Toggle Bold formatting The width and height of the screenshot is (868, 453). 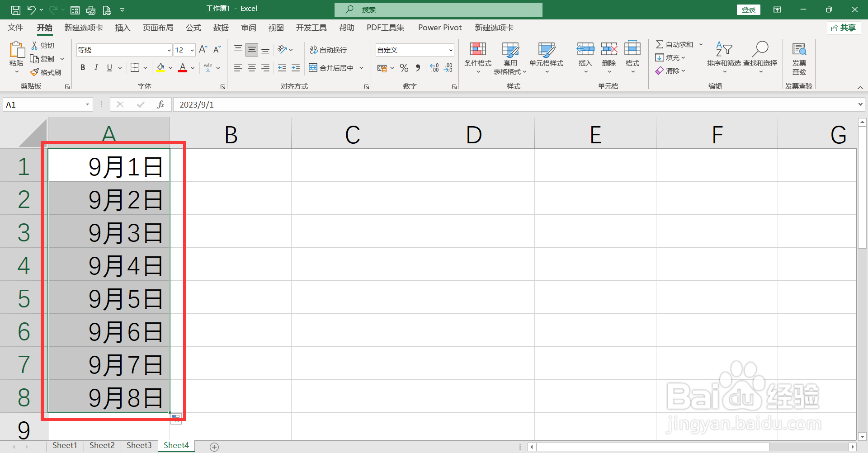(x=83, y=68)
